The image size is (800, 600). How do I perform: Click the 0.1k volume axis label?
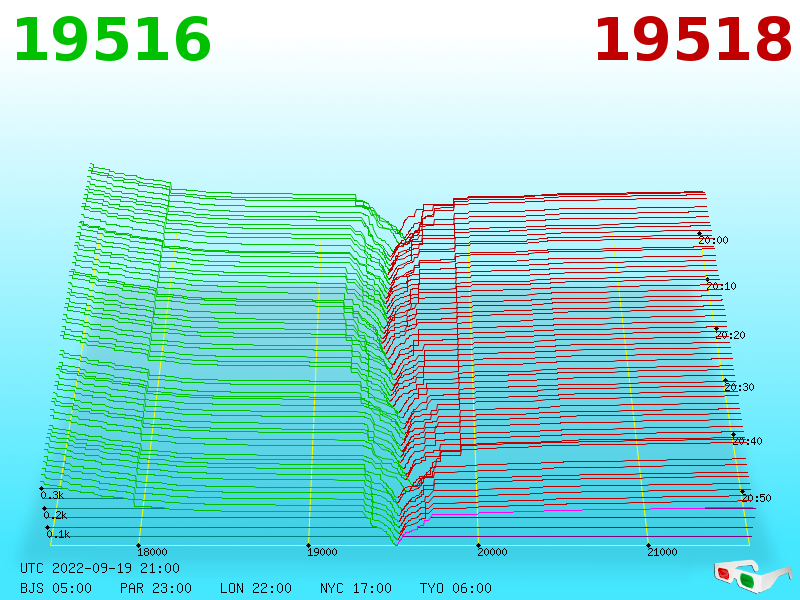pyautogui.click(x=58, y=534)
